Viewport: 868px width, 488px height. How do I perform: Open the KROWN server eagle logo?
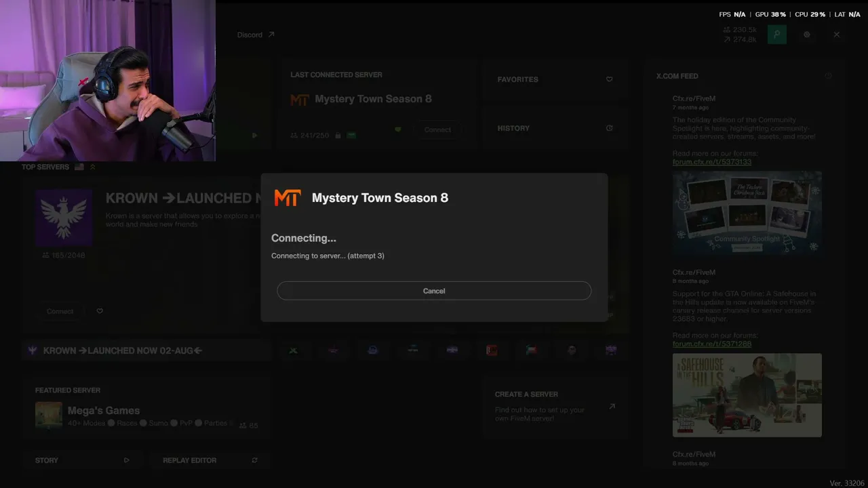[64, 218]
